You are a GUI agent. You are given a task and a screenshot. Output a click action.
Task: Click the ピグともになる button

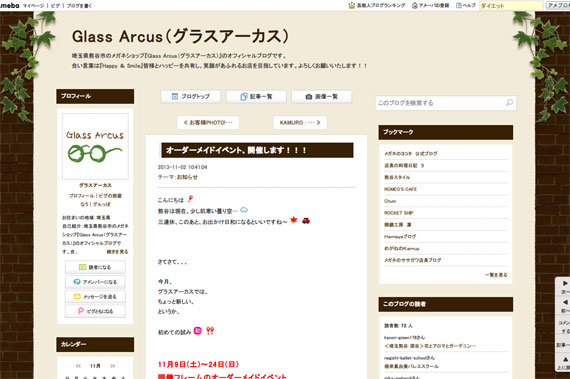click(x=95, y=311)
